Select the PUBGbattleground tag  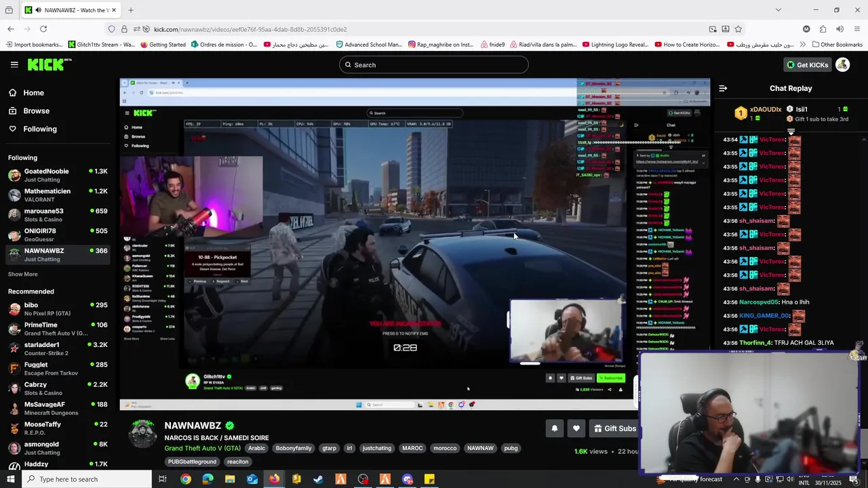(193, 462)
